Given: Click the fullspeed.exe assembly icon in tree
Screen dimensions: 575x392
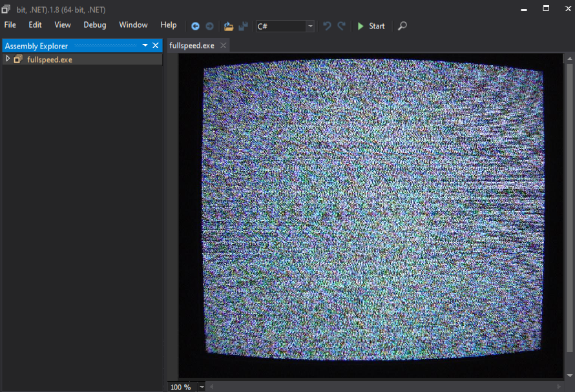Looking at the screenshot, I should point(18,59).
